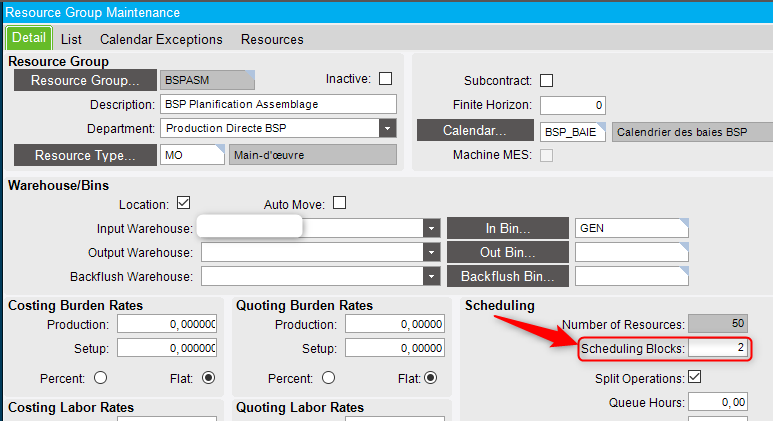Enable the Subcontract checkbox
Image resolution: width=773 pixels, height=421 pixels.
click(546, 80)
